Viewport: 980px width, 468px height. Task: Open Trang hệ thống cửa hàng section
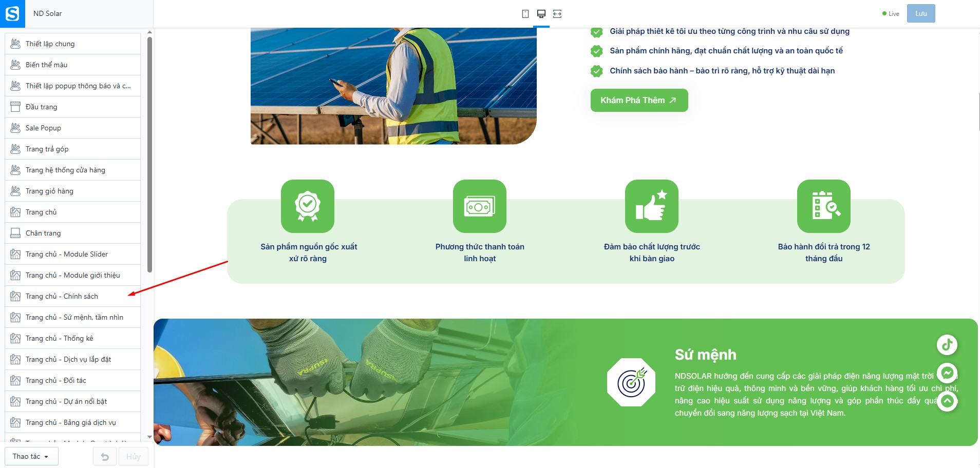[x=72, y=170]
